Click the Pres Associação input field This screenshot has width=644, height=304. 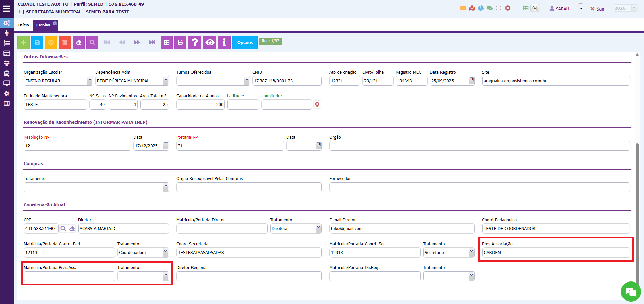[556, 253]
